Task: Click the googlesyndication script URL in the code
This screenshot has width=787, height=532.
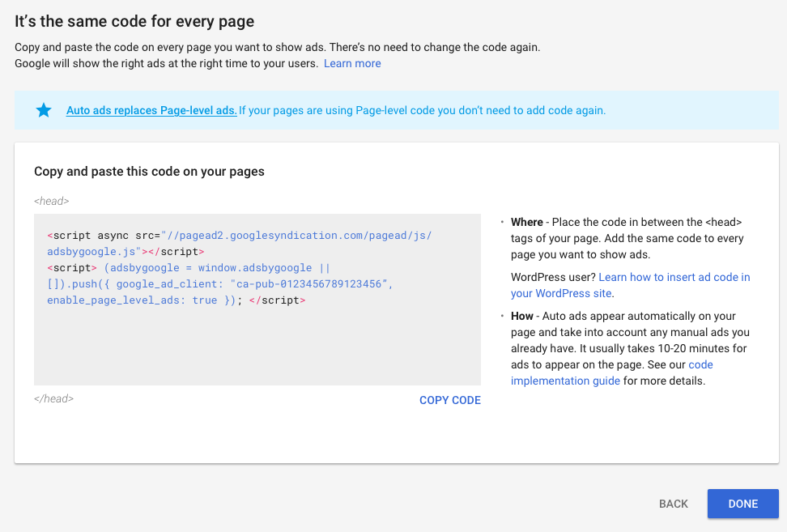Action: point(296,236)
